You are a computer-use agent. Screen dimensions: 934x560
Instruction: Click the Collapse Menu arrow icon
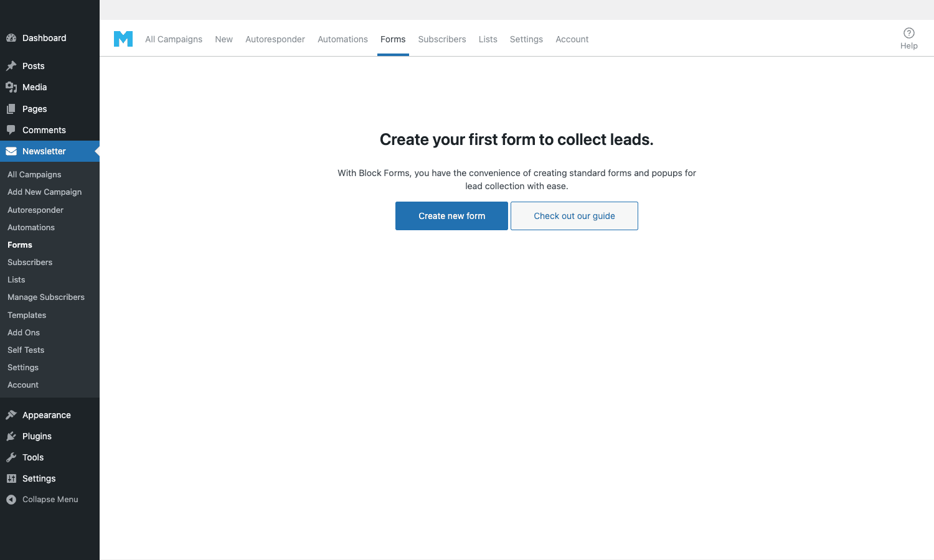(x=11, y=500)
